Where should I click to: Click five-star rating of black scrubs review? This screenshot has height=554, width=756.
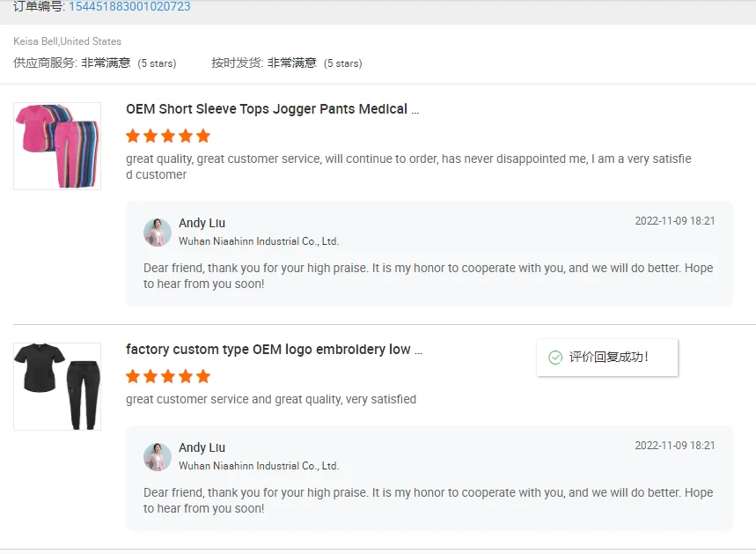[168, 376]
